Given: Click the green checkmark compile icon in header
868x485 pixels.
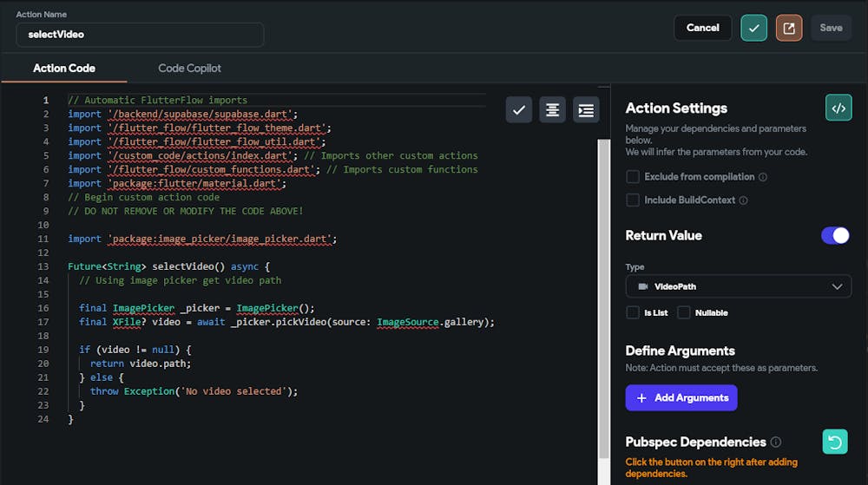Looking at the screenshot, I should pyautogui.click(x=753, y=28).
